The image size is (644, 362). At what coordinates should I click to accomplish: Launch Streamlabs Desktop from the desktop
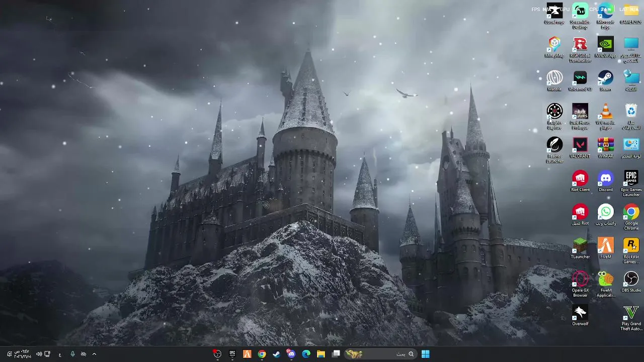580,16
